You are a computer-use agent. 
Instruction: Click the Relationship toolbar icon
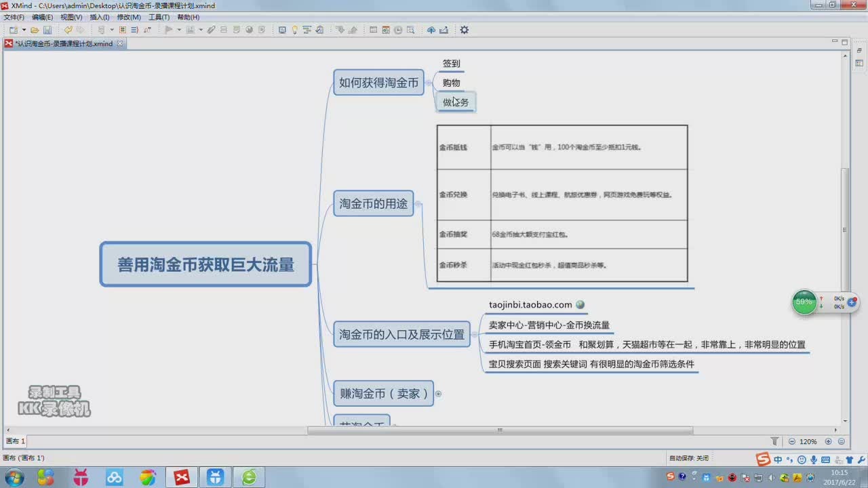point(146,30)
